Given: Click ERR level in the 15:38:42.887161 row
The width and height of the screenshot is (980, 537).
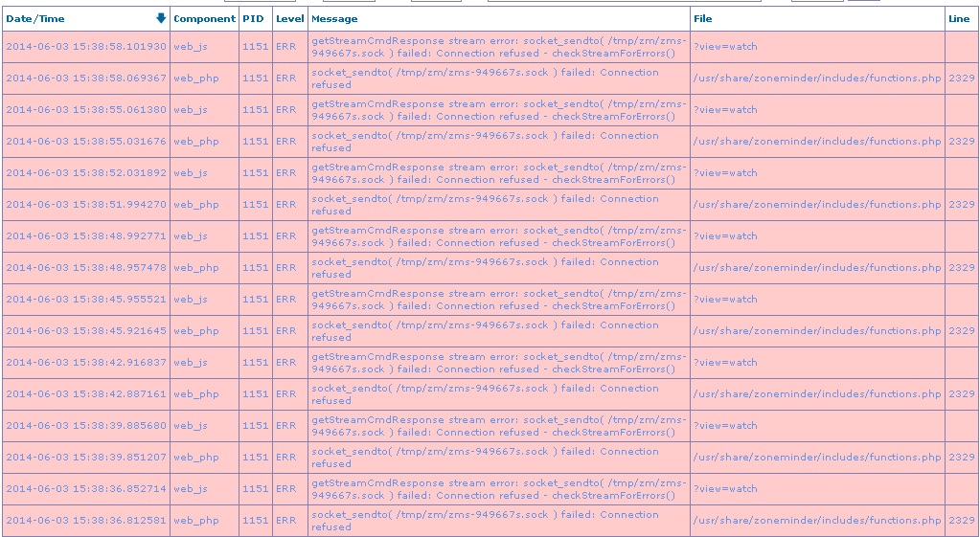Looking at the screenshot, I should pos(286,393).
